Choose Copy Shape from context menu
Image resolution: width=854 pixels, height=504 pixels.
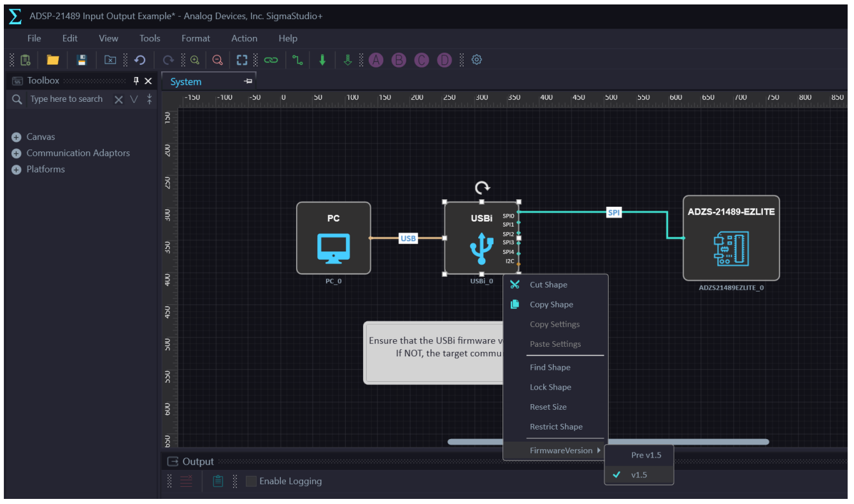pos(555,304)
